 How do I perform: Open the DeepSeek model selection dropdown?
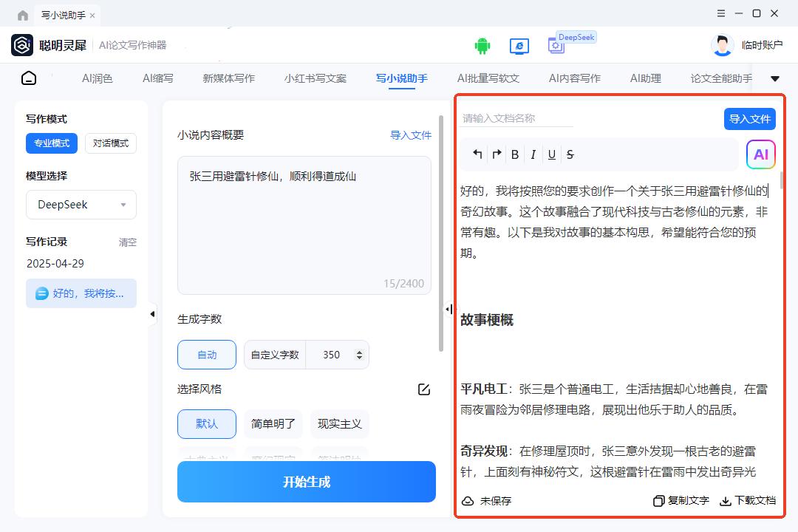coord(81,205)
